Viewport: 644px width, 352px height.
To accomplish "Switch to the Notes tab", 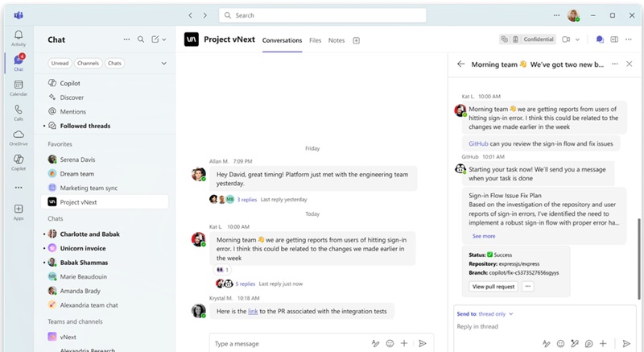I will [336, 40].
